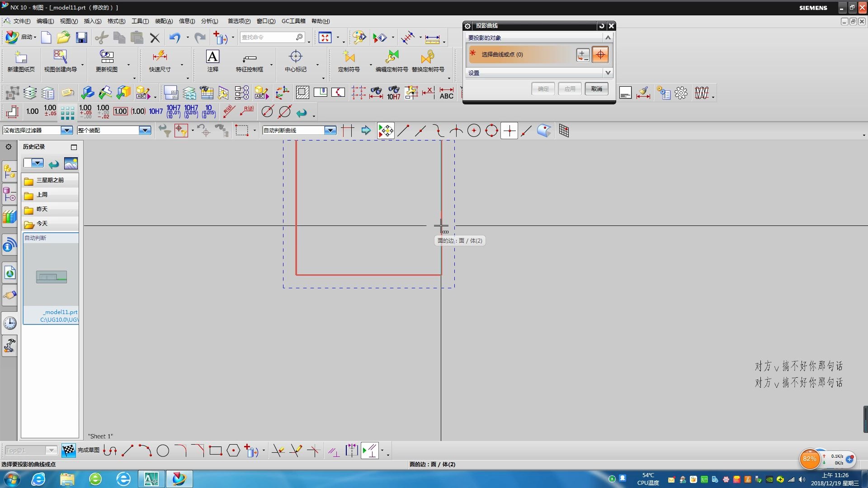Viewport: 868px width, 488px height.
Task: Select the 快速尺寸 rapid dimension tool
Action: (x=160, y=61)
